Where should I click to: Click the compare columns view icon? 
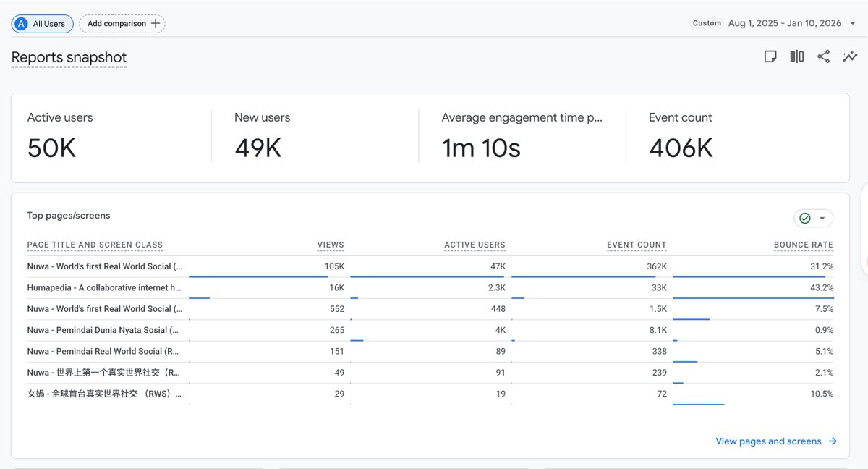[x=797, y=56]
